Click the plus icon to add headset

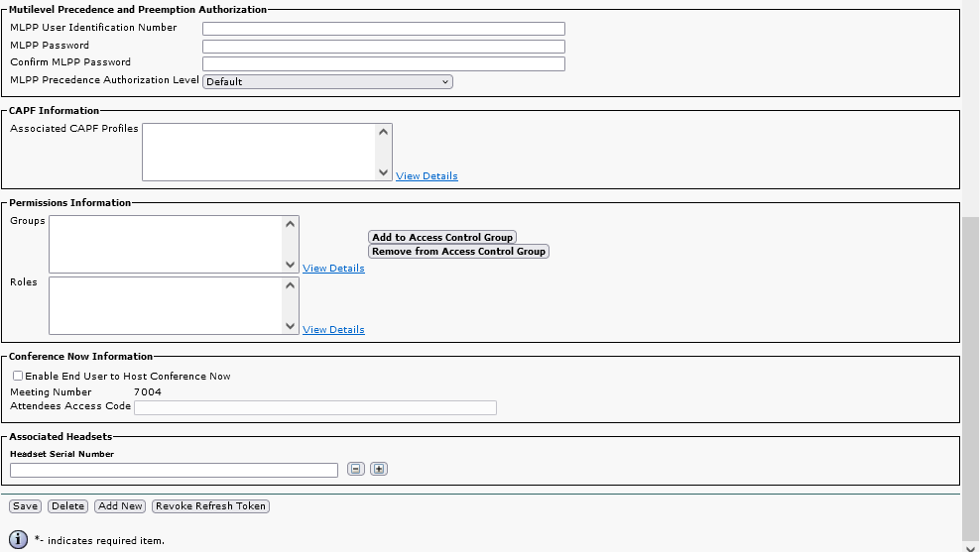(378, 469)
